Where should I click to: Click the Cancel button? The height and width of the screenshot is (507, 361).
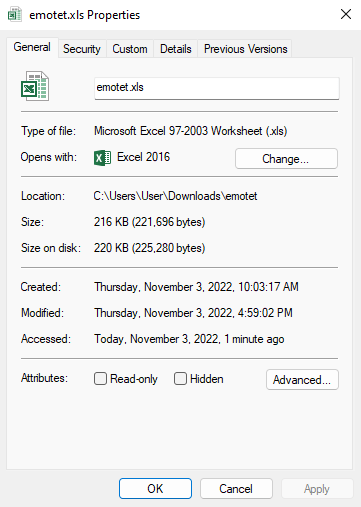pyautogui.click(x=236, y=489)
